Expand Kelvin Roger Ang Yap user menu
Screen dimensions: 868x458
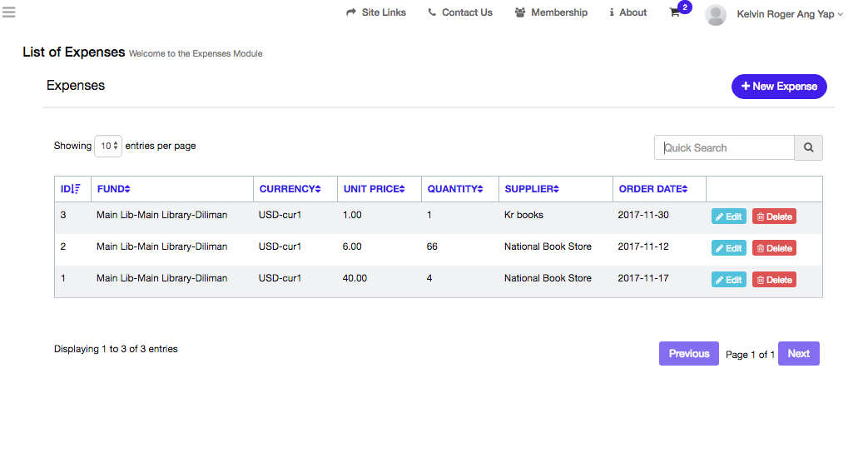[x=790, y=14]
